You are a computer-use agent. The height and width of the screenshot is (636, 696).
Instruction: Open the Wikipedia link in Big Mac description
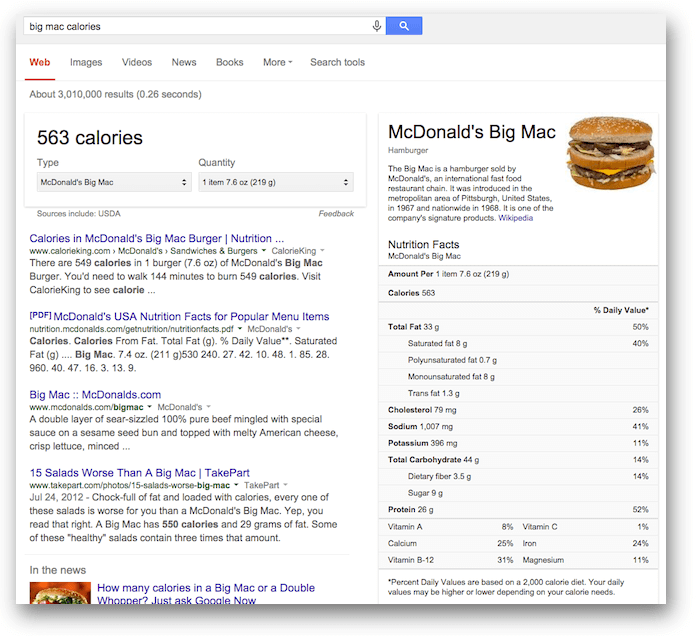(515, 218)
